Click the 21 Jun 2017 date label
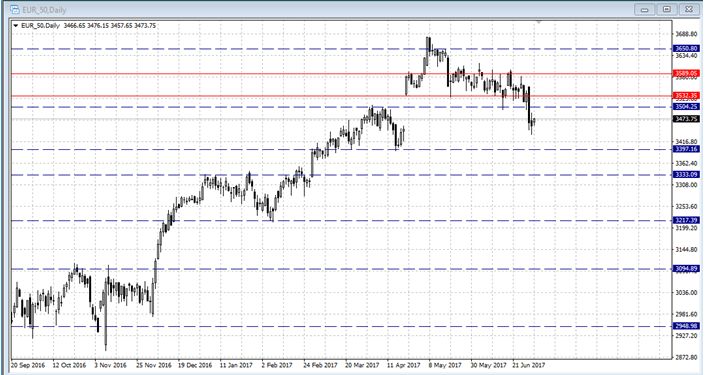The width and height of the screenshot is (705, 375). click(528, 365)
